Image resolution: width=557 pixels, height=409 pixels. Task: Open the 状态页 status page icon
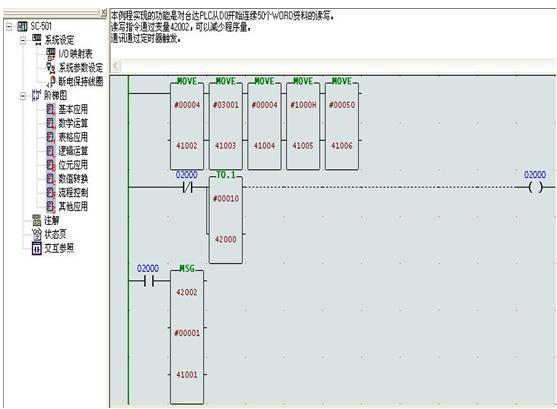tap(37, 234)
